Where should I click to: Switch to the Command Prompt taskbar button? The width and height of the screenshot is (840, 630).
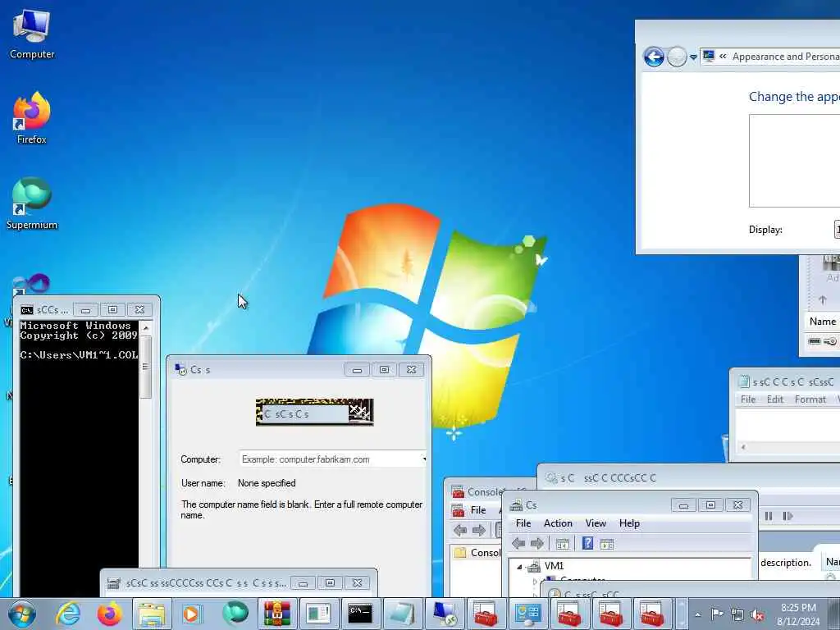(361, 614)
